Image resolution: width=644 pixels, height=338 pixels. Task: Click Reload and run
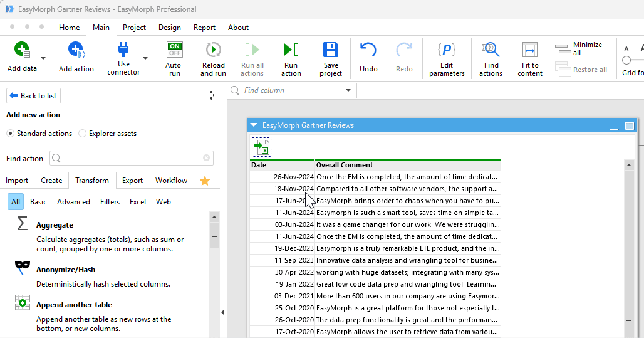click(x=213, y=59)
